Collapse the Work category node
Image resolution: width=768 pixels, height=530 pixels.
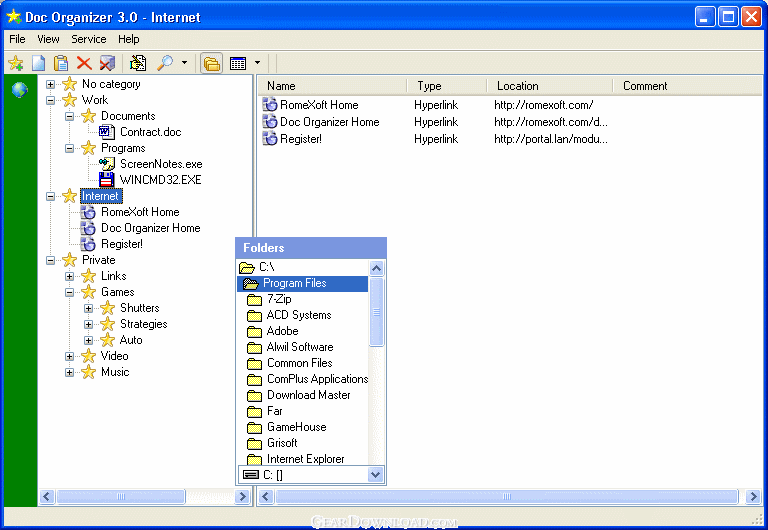click(50, 100)
